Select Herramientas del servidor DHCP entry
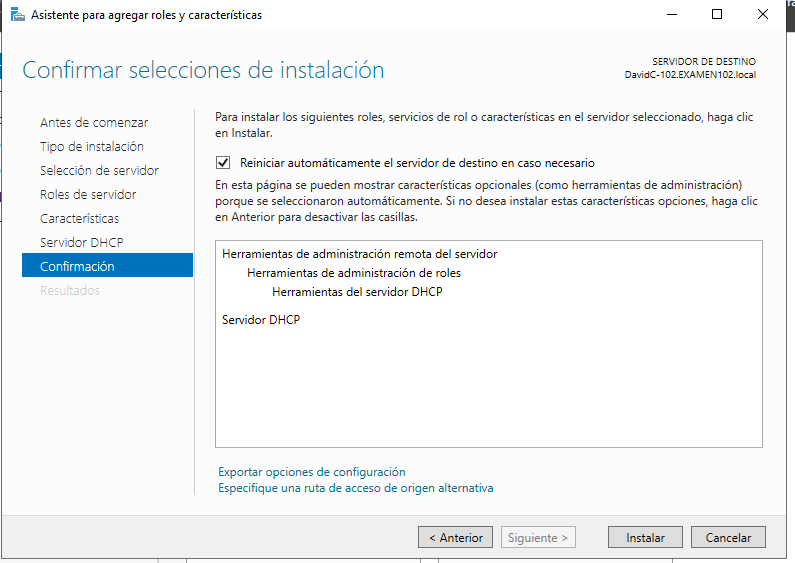 pos(357,292)
